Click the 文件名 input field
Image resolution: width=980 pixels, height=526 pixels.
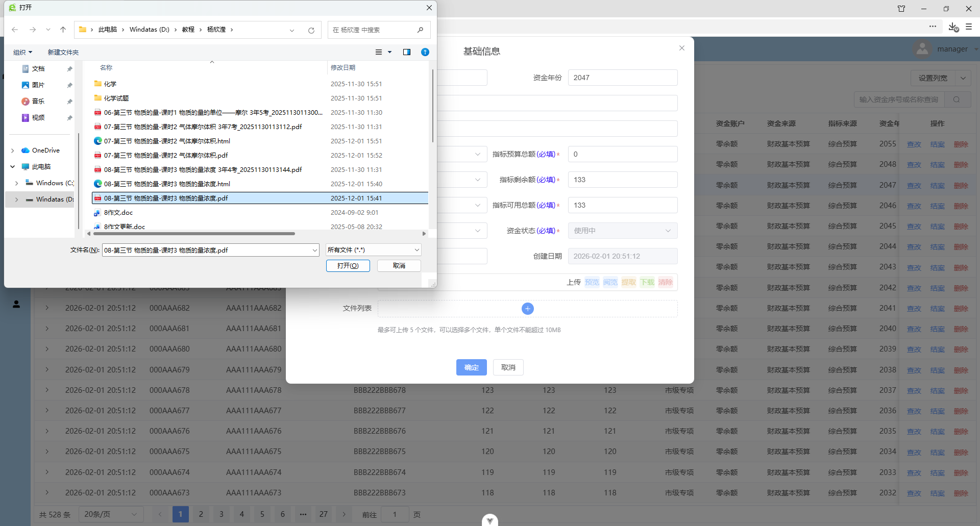click(x=207, y=250)
